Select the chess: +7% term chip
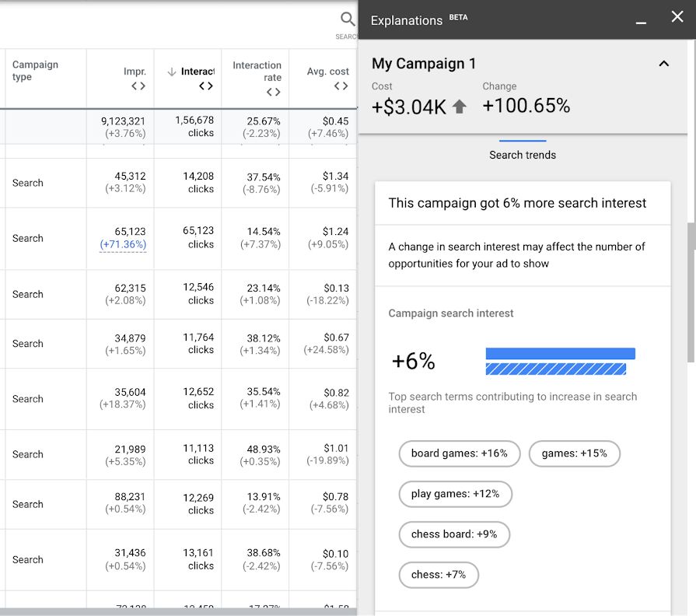696x616 pixels. click(438, 575)
